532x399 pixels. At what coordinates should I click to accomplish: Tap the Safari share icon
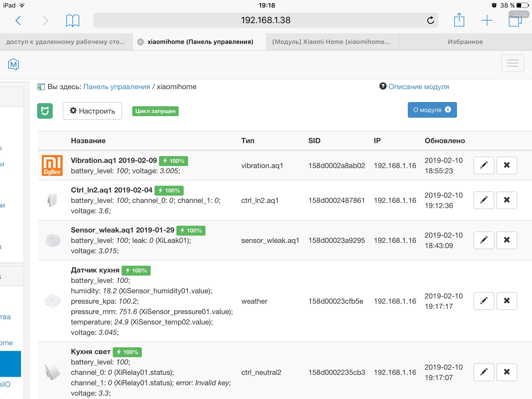coord(459,20)
